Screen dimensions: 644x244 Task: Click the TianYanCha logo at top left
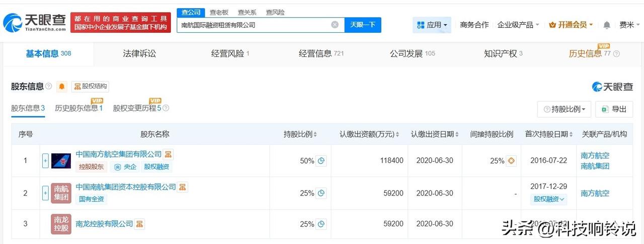click(35, 22)
